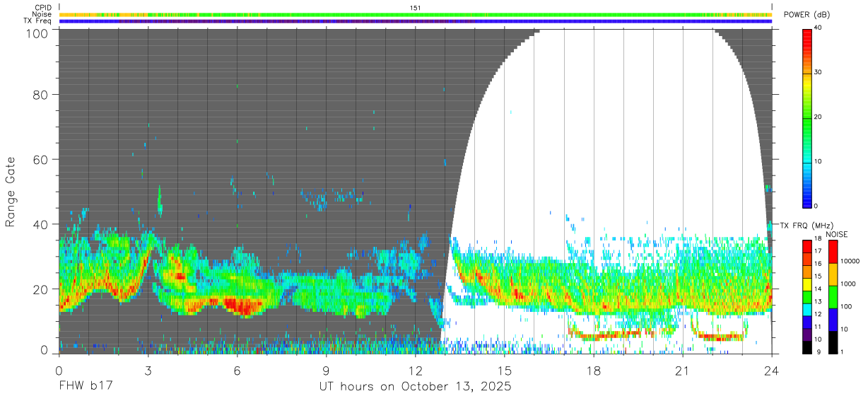868x401 pixels.
Task: Click the x-axis hour tick 3
Action: 148,371
